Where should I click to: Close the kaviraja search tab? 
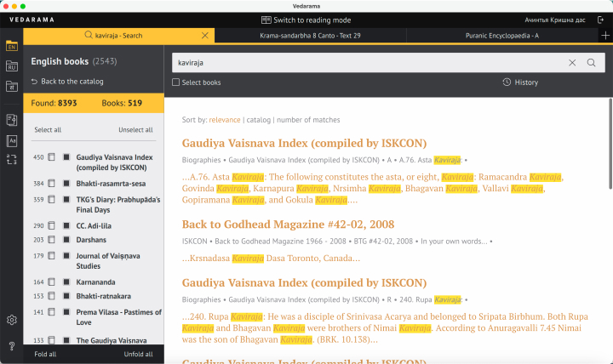click(204, 36)
